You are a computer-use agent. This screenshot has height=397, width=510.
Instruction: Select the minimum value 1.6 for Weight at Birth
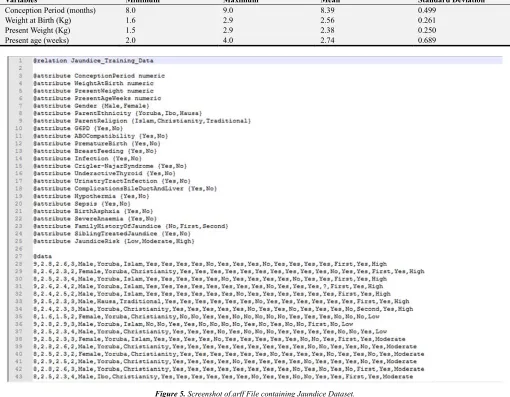click(131, 20)
